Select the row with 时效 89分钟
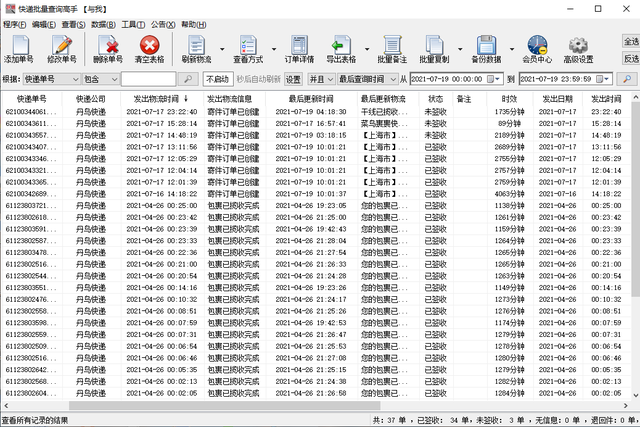Viewport: 640px width, 427px height. pos(316,123)
